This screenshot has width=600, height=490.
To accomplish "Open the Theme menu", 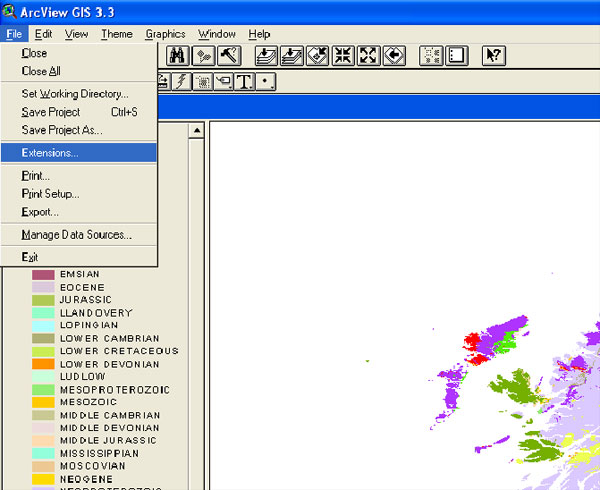I will 117,34.
